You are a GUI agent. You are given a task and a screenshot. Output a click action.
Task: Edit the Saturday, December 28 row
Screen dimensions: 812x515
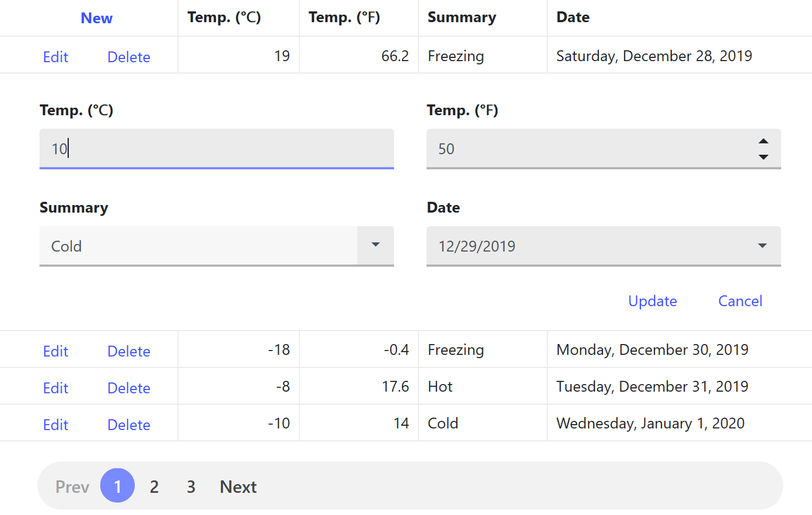tap(56, 57)
